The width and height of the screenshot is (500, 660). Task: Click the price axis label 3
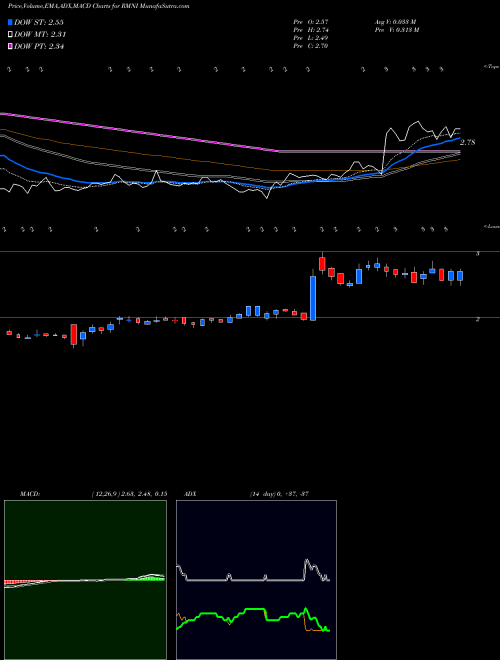pos(477,254)
